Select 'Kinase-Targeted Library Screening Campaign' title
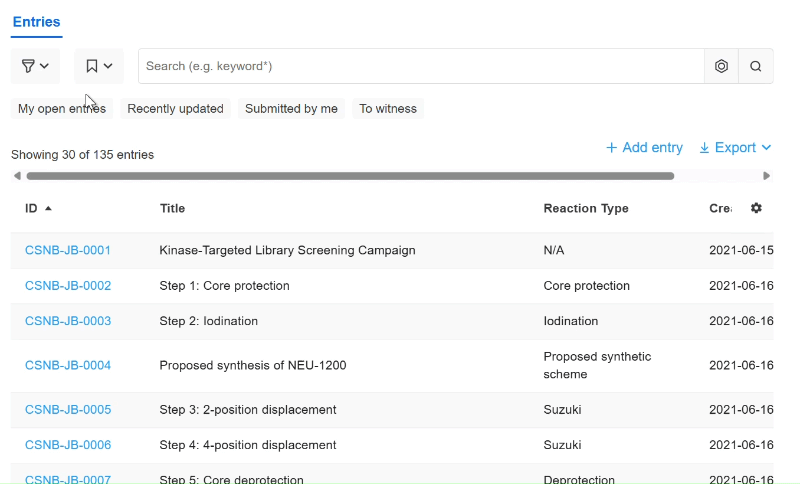Image resolution: width=800 pixels, height=484 pixels. tap(287, 250)
